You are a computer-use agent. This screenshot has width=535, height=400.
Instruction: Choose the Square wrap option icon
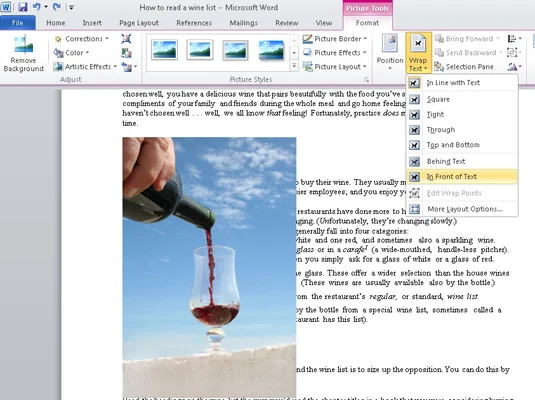click(x=414, y=99)
